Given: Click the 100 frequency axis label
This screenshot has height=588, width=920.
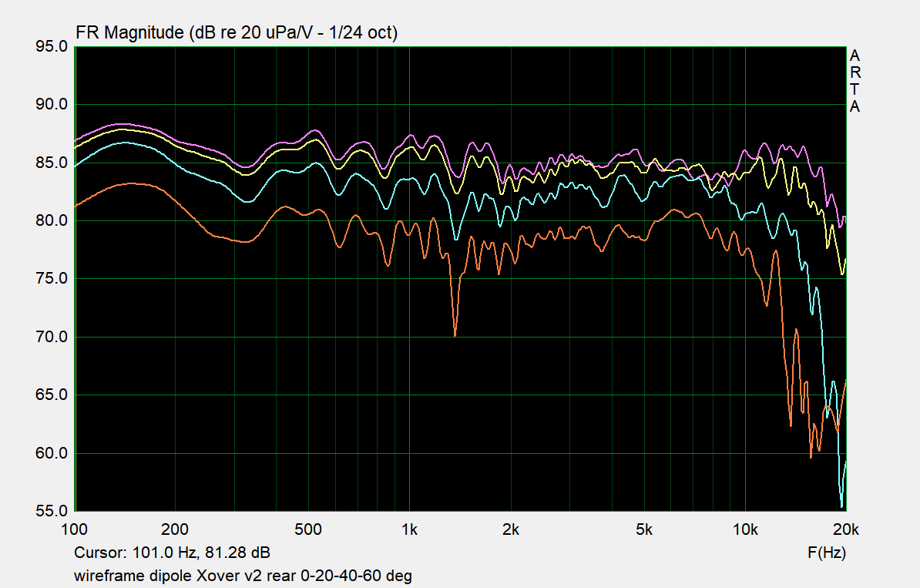Looking at the screenshot, I should (74, 529).
